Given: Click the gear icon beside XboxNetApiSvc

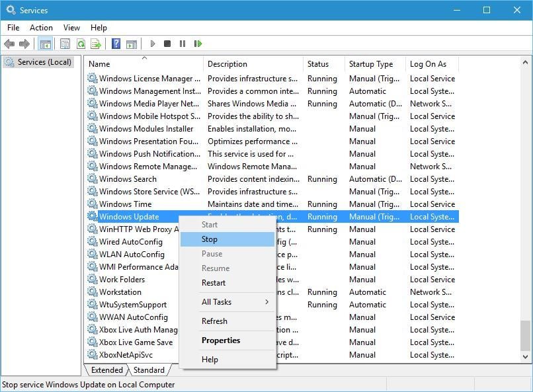Looking at the screenshot, I should [x=93, y=354].
